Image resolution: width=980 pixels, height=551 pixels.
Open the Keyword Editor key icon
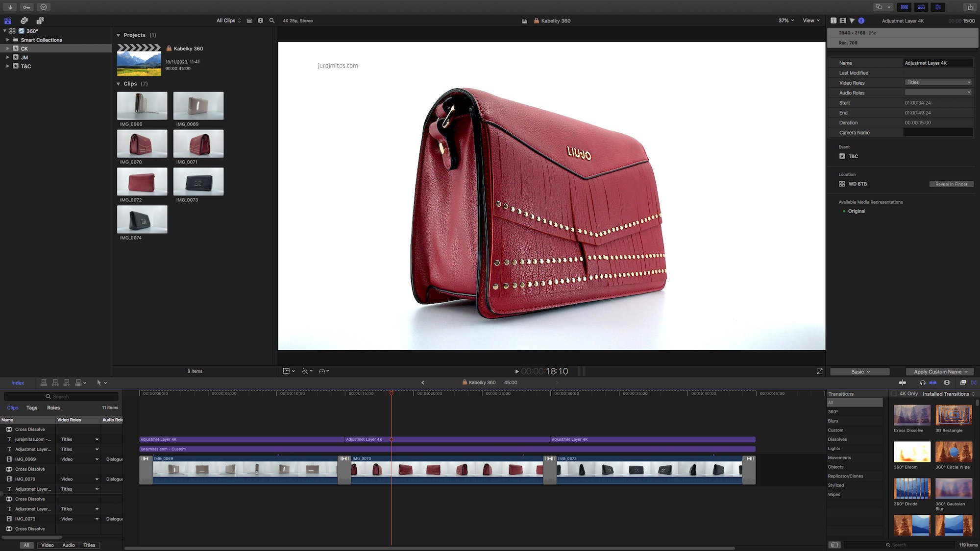[x=27, y=7]
